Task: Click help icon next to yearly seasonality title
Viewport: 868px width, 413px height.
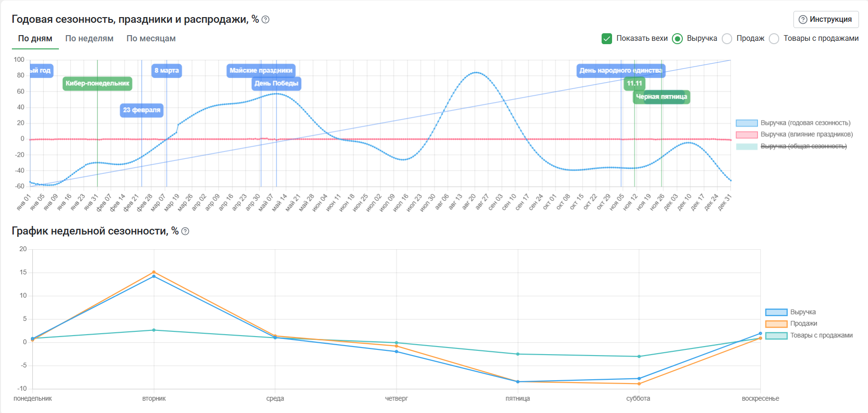Action: 265,19
